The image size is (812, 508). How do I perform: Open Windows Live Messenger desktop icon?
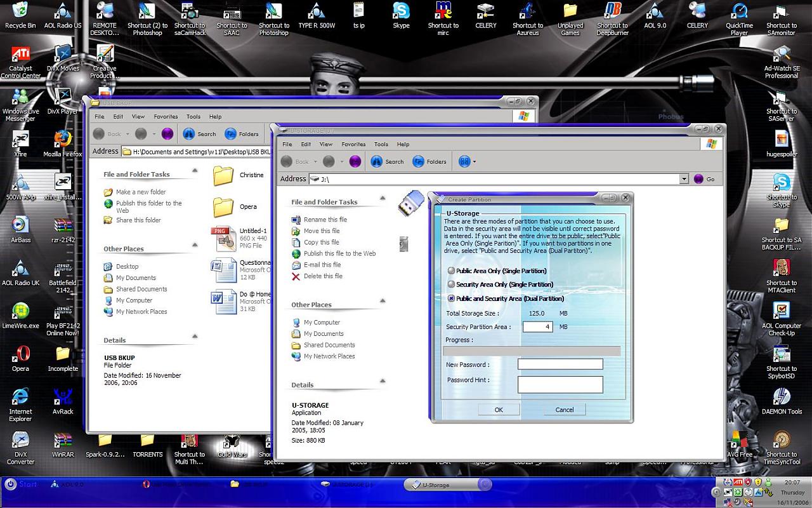(x=20, y=105)
